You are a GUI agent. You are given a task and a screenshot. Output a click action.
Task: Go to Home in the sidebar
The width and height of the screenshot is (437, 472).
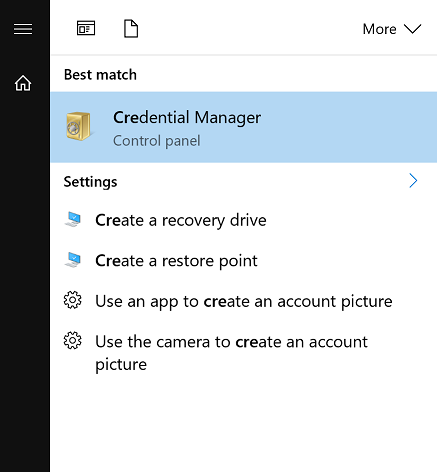coord(23,83)
